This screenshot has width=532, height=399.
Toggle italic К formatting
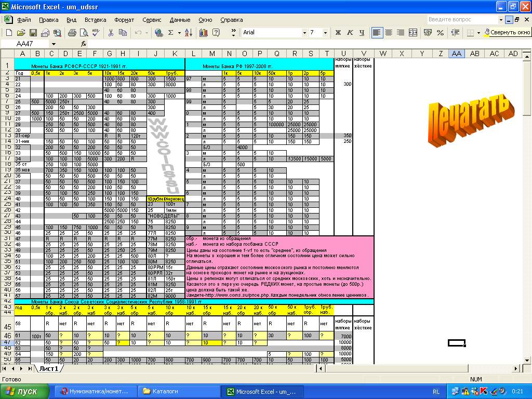click(x=350, y=32)
